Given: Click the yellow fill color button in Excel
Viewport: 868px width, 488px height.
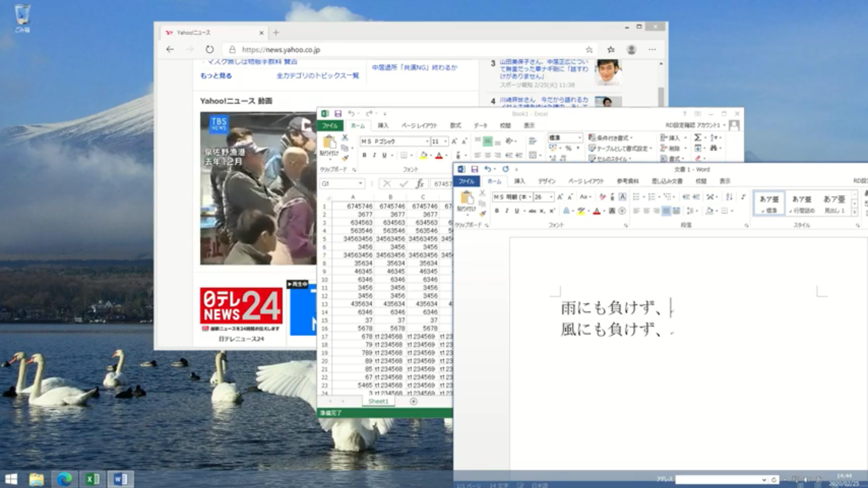Looking at the screenshot, I should point(423,155).
